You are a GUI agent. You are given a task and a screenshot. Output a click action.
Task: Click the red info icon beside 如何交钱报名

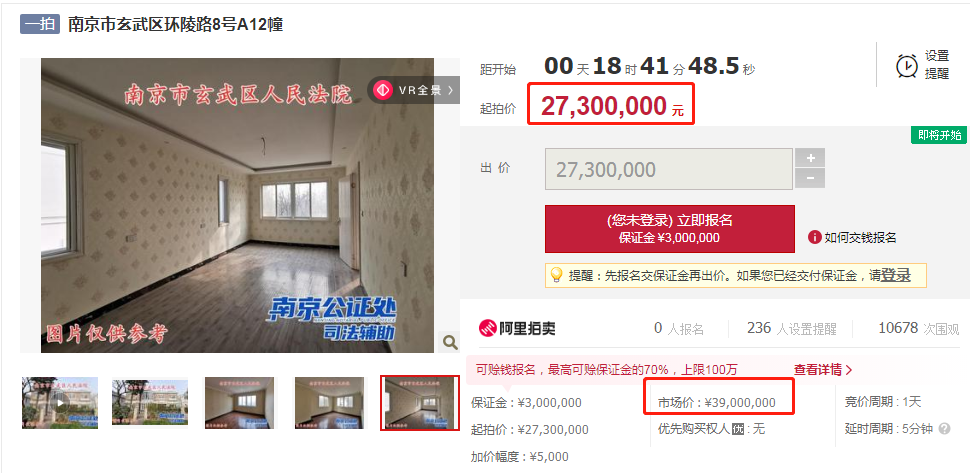(814, 237)
